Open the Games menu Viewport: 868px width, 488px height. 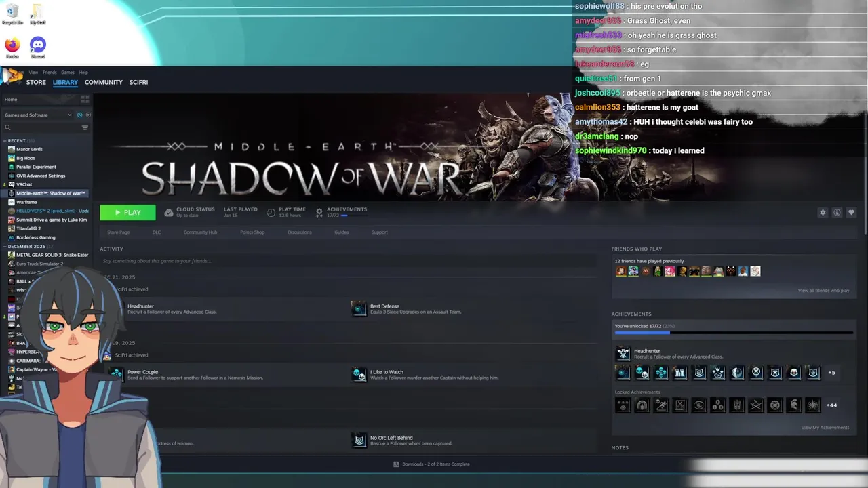tap(68, 73)
